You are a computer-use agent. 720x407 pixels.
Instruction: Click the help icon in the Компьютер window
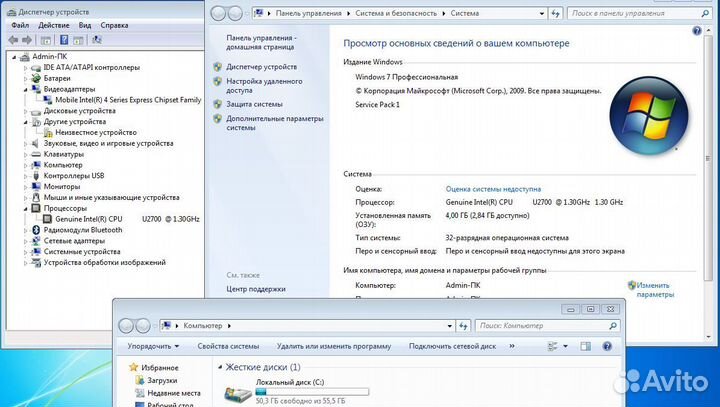[607, 346]
